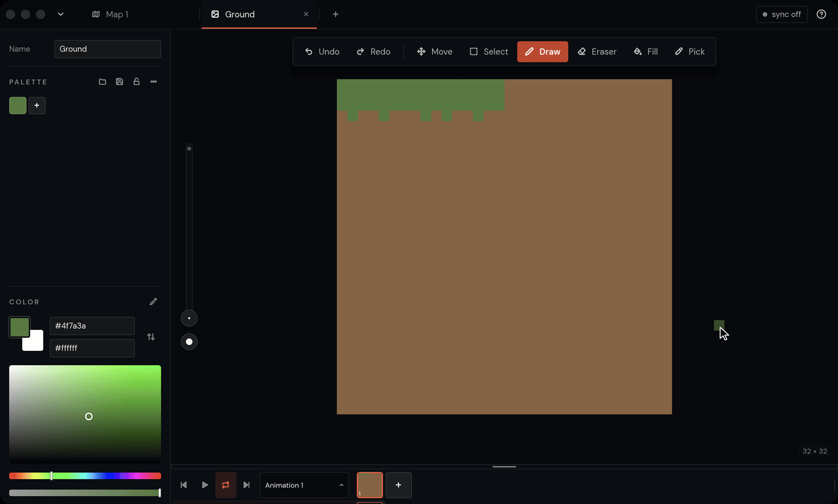This screenshot has width=838, height=504.
Task: Add a new color to the palette
Action: [x=37, y=105]
